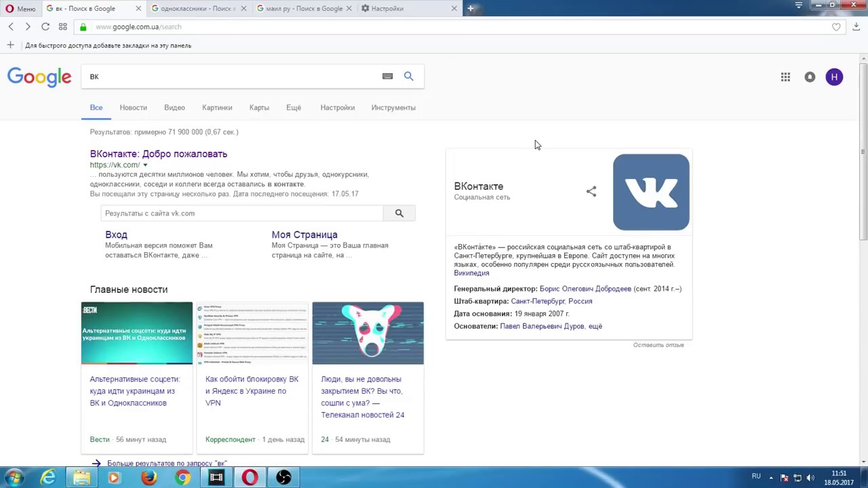Select the Видео results tab

click(x=174, y=108)
